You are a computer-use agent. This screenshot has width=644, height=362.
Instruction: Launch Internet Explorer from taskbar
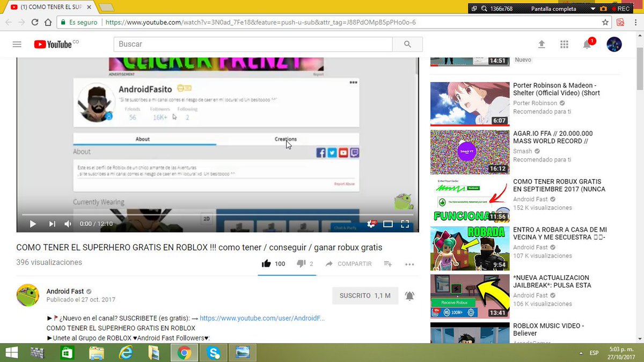pos(126,353)
